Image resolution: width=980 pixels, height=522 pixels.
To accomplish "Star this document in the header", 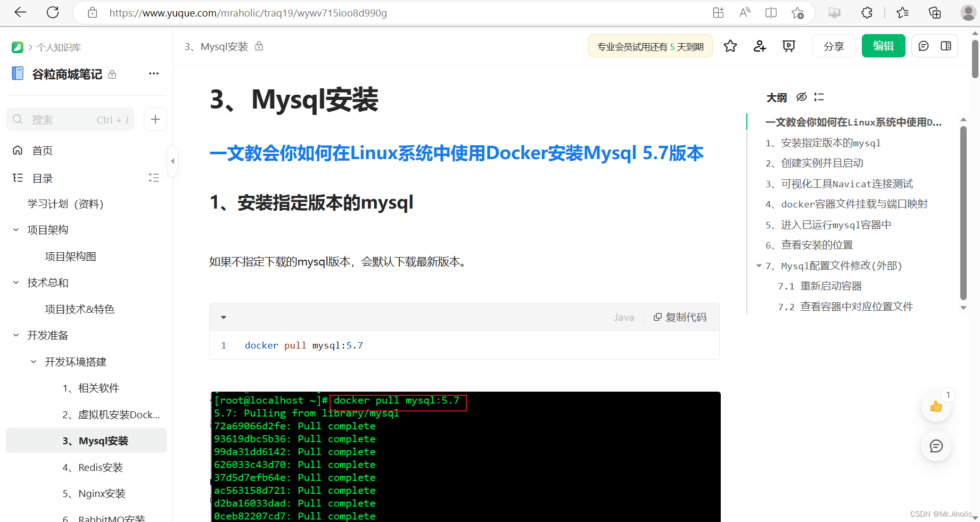I will 730,46.
